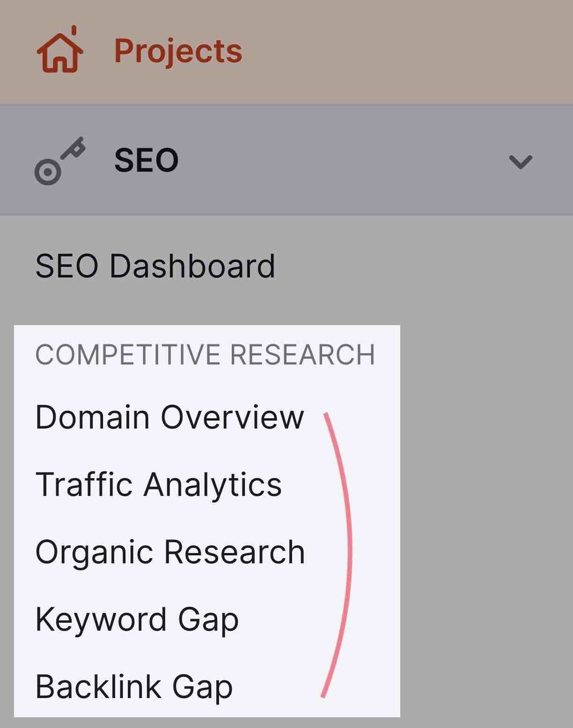The width and height of the screenshot is (573, 728).
Task: Click the Projects home icon
Action: tap(60, 50)
